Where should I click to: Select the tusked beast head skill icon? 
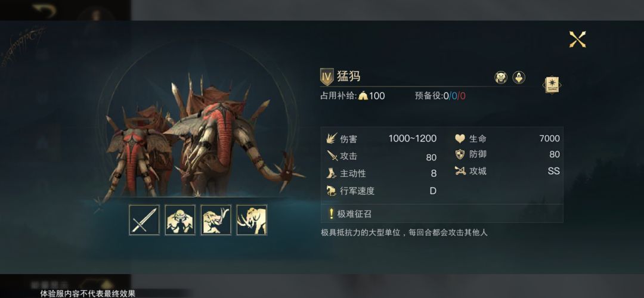(x=216, y=220)
